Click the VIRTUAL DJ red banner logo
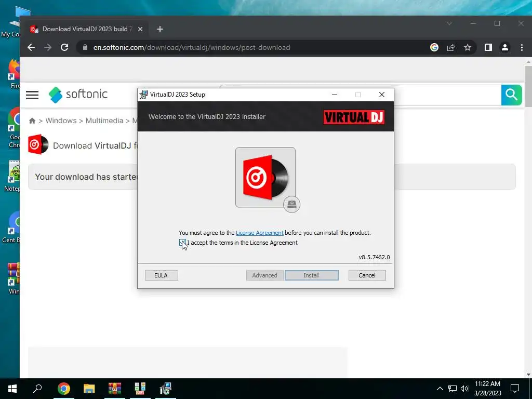Image resolution: width=532 pixels, height=399 pixels. pyautogui.click(x=354, y=117)
